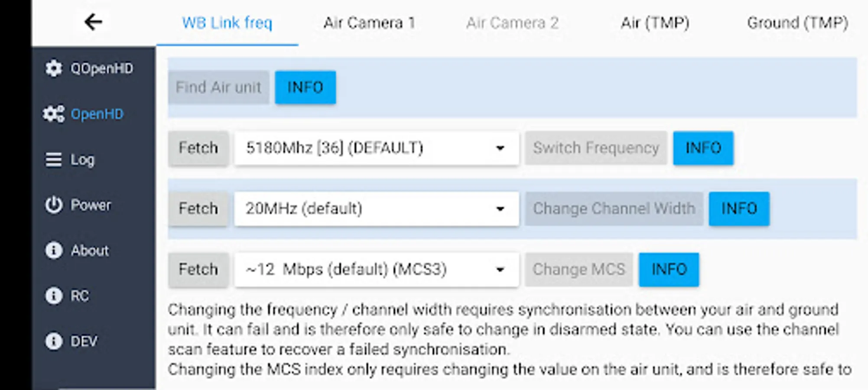Open the Air (TMP) tab
Image resolution: width=868 pixels, height=390 pixels.
click(x=655, y=23)
